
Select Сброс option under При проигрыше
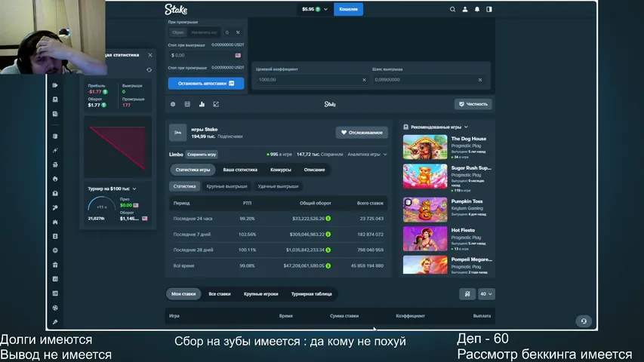click(178, 32)
